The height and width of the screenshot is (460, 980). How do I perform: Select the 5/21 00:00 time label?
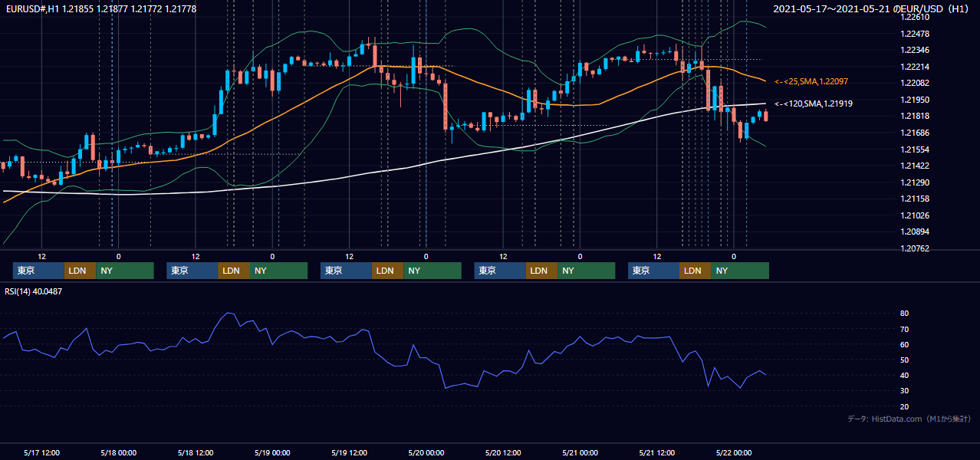[x=580, y=452]
